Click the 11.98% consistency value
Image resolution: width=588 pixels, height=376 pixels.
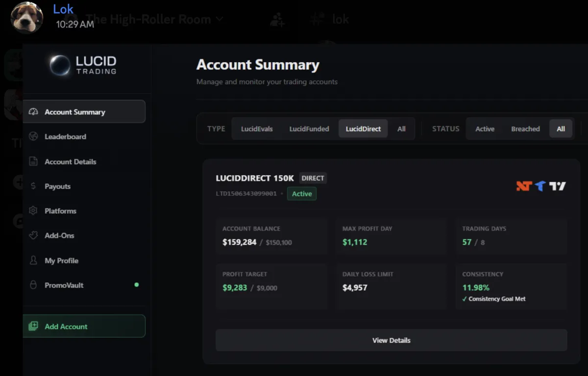tap(476, 287)
